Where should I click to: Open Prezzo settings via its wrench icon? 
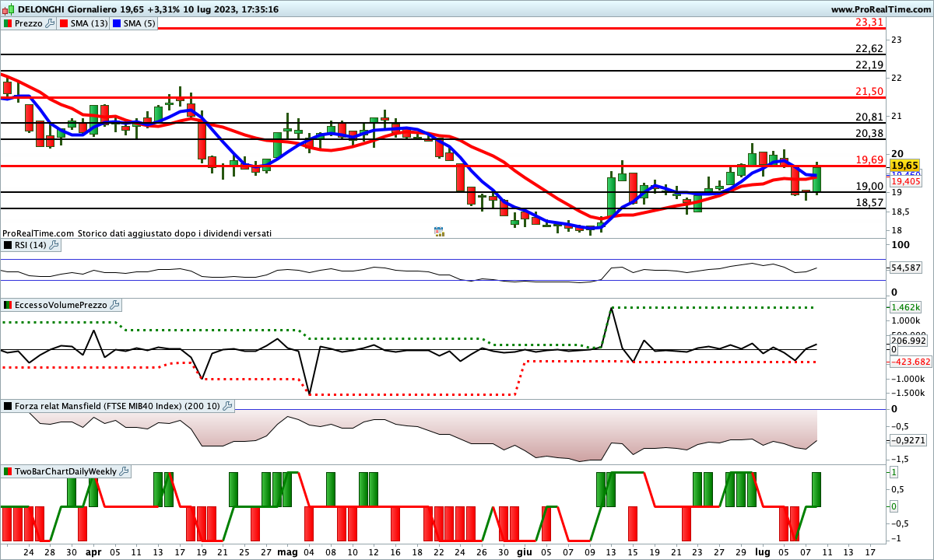tap(51, 23)
